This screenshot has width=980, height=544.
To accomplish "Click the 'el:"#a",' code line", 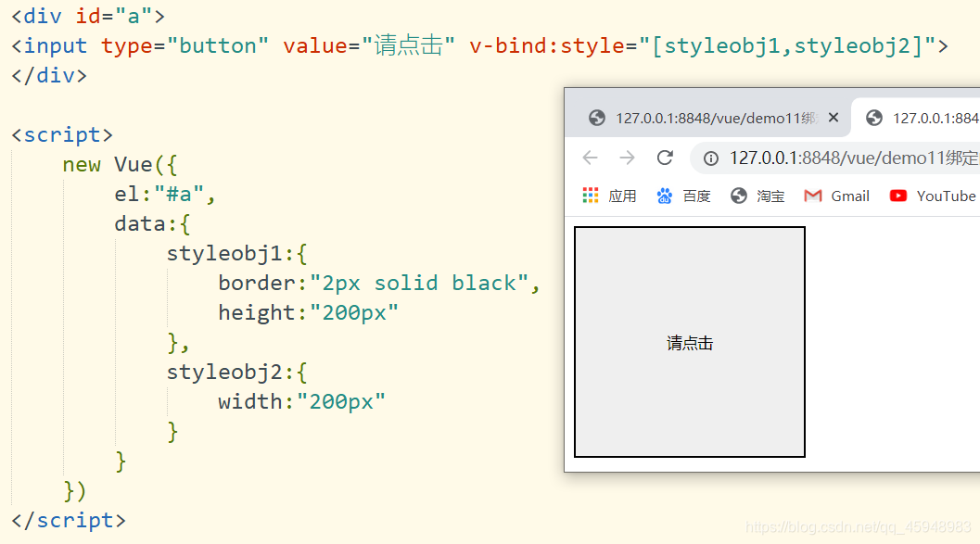I will (165, 195).
